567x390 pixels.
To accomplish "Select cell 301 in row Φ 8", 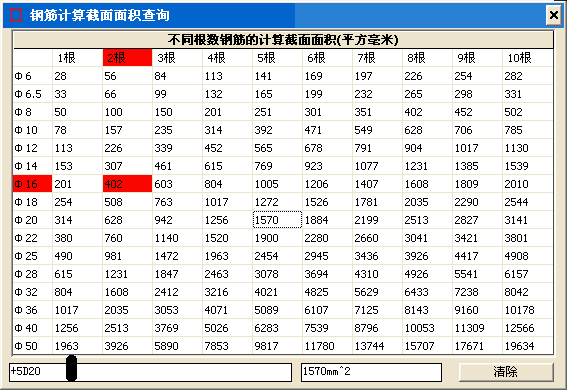I will 327,112.
